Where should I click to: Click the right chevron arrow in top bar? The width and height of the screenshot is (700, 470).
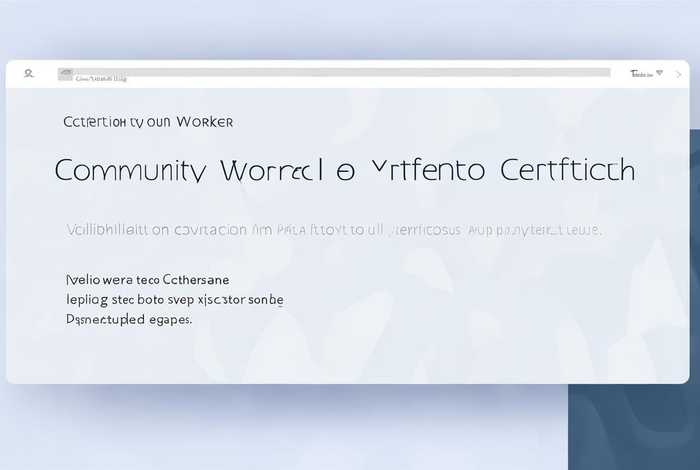[x=679, y=74]
